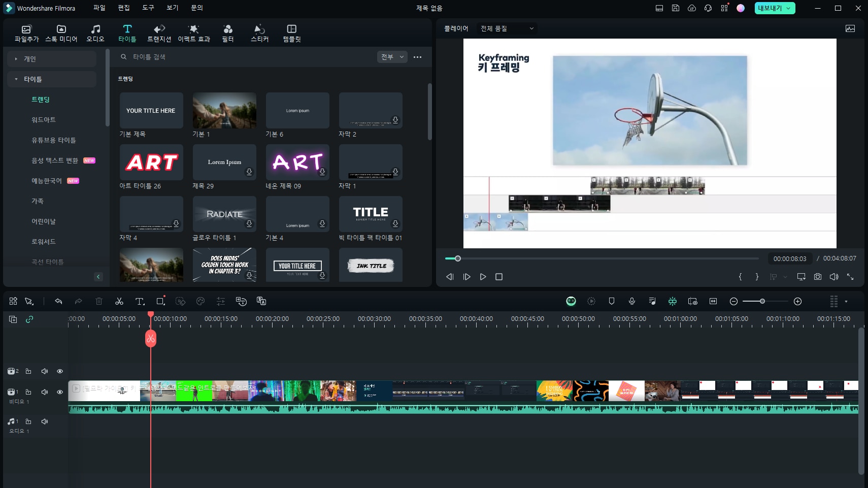Click the color palette icon in timeline toolbar
Screen dimensions: 868x488
click(x=201, y=301)
